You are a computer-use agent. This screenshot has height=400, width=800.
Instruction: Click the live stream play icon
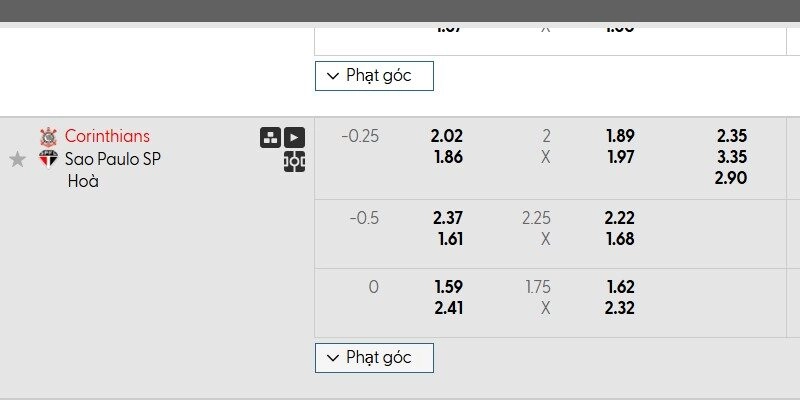pos(294,138)
